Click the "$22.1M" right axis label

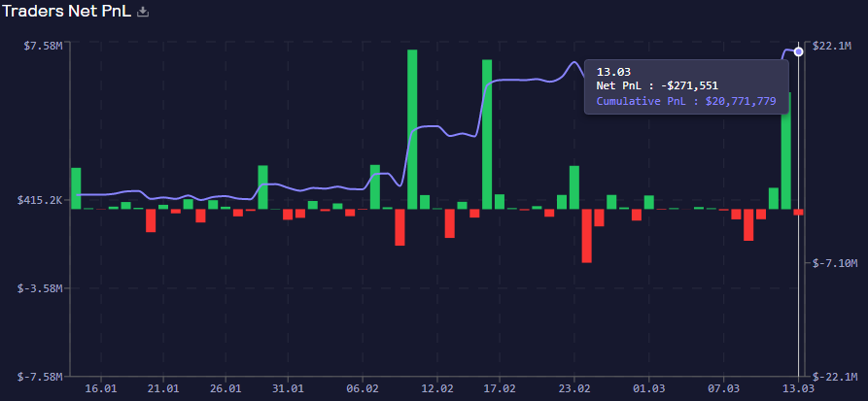832,46
